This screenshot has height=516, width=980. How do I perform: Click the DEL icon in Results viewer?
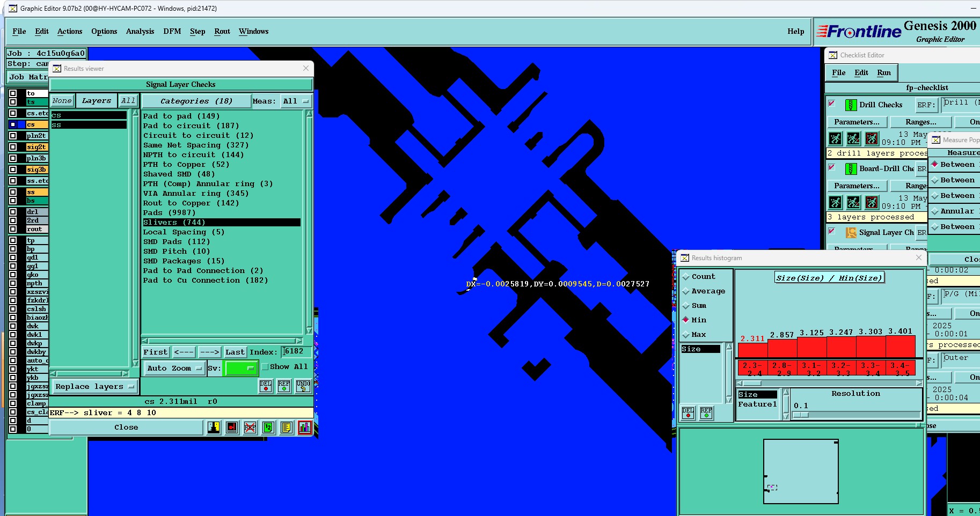pos(266,386)
